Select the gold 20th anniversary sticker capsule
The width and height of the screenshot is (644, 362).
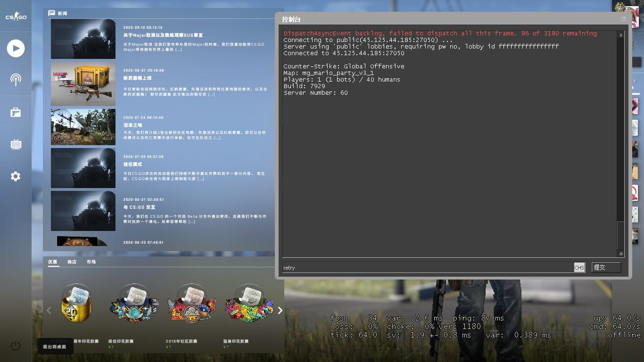(x=77, y=304)
